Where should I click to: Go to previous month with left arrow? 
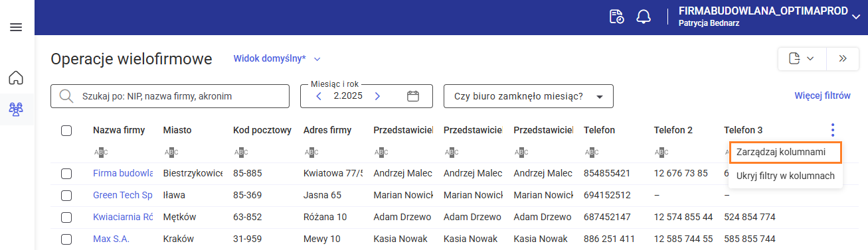319,96
